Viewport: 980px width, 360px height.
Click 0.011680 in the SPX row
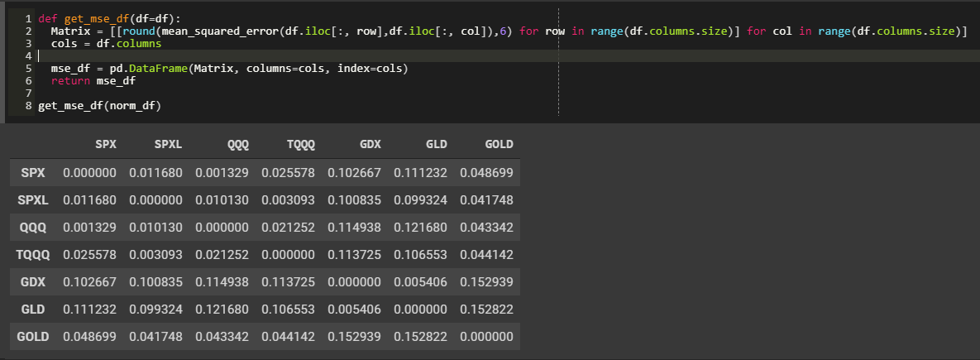pyautogui.click(x=155, y=172)
